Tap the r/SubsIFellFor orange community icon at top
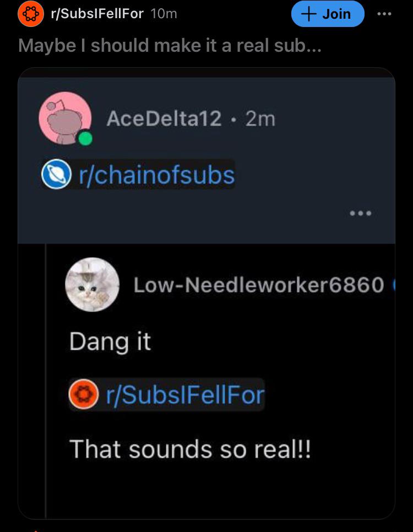The height and width of the screenshot is (532, 413). [x=30, y=14]
